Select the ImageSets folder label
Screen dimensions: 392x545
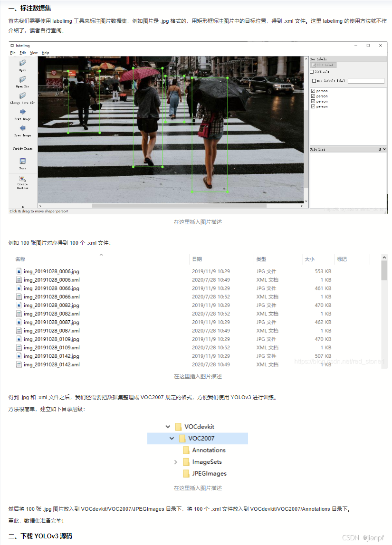tap(207, 462)
